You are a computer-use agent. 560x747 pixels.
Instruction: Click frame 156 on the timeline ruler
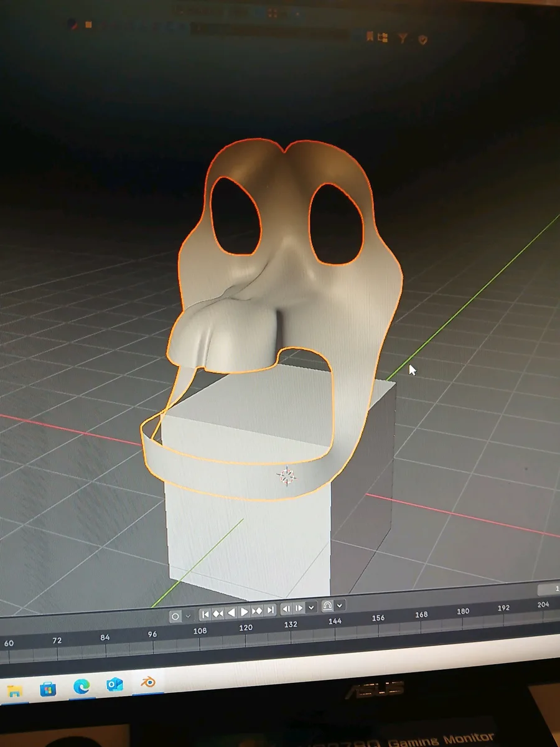tap(378, 618)
